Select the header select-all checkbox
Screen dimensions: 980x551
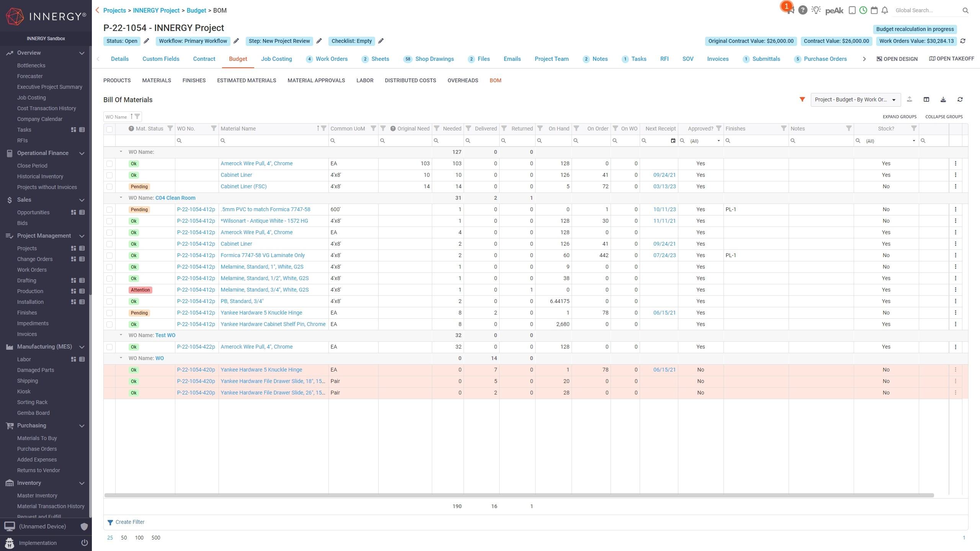click(109, 129)
